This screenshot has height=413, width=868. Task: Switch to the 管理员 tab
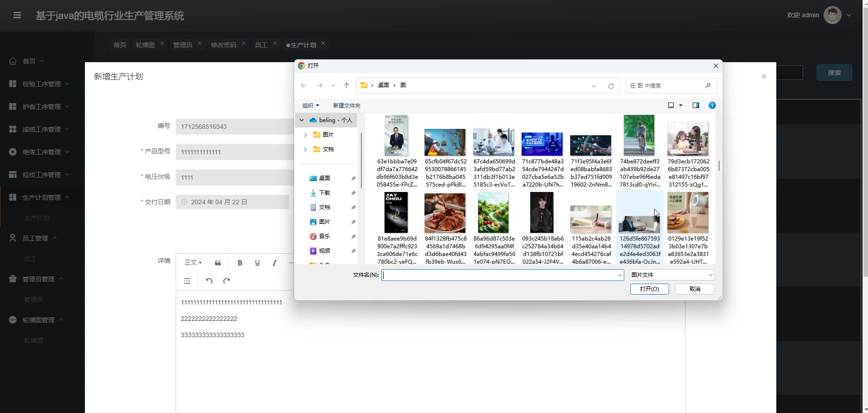pyautogui.click(x=182, y=45)
